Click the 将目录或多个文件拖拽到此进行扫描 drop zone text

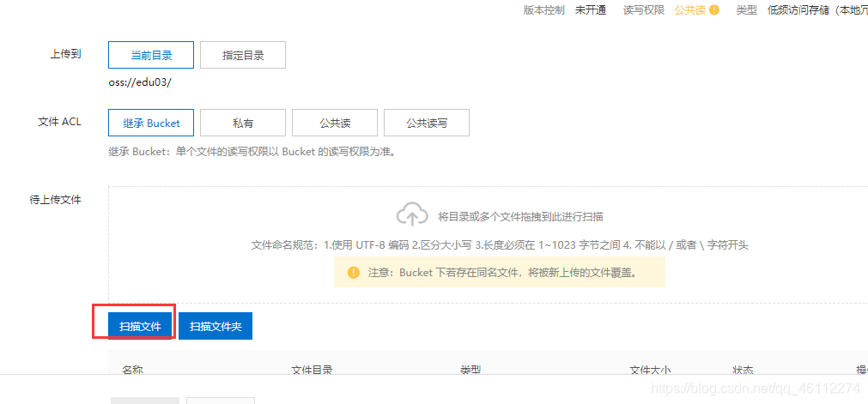pos(520,216)
